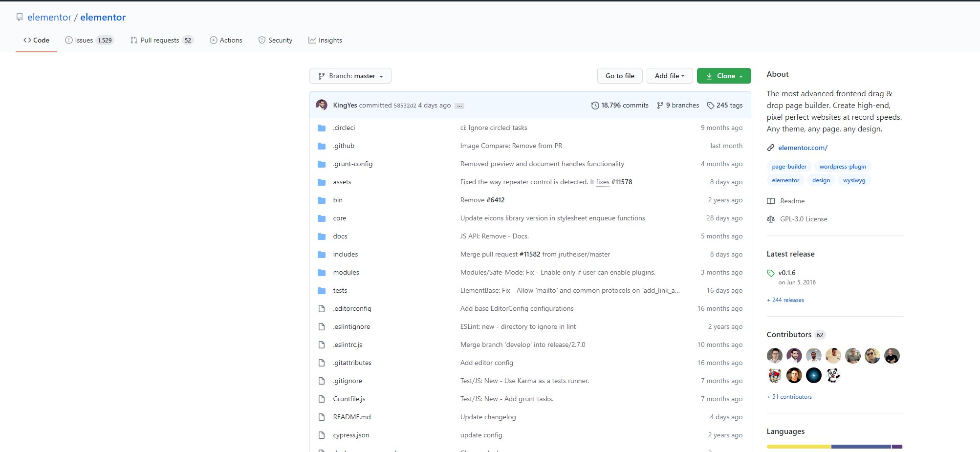The width and height of the screenshot is (980, 452).
Task: Click the link icon beside elementor.com
Action: pyautogui.click(x=771, y=148)
